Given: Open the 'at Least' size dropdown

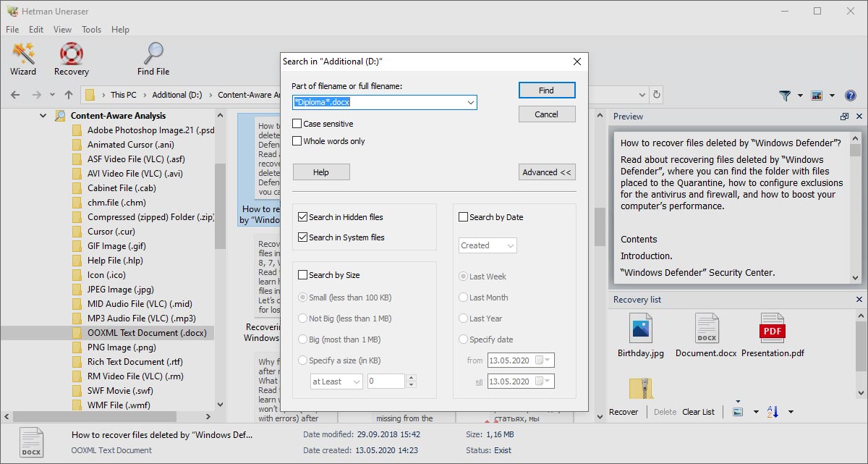Looking at the screenshot, I should pos(357,381).
